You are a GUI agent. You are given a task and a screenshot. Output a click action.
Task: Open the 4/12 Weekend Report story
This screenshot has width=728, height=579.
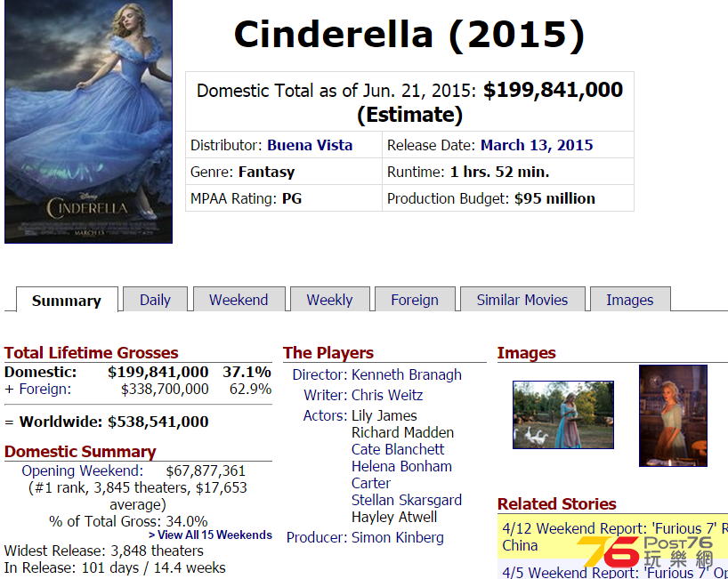615,537
